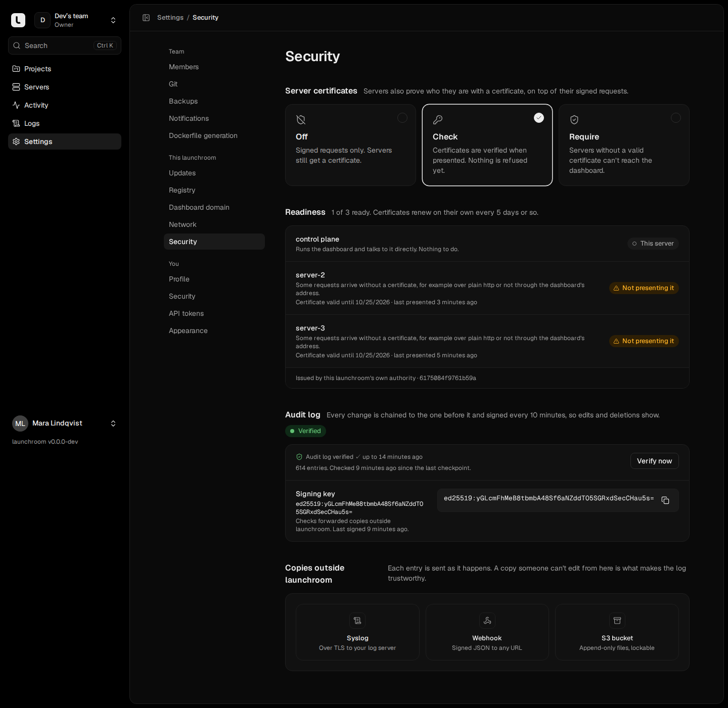
Task: Choose the Syslog copy destination card
Action: coord(357,632)
